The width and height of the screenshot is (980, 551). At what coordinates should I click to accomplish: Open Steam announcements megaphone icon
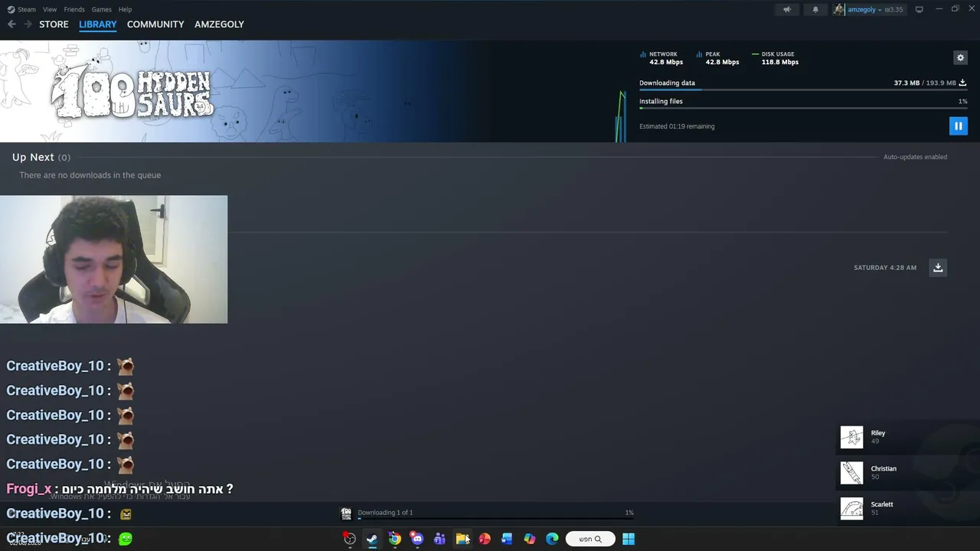click(786, 9)
